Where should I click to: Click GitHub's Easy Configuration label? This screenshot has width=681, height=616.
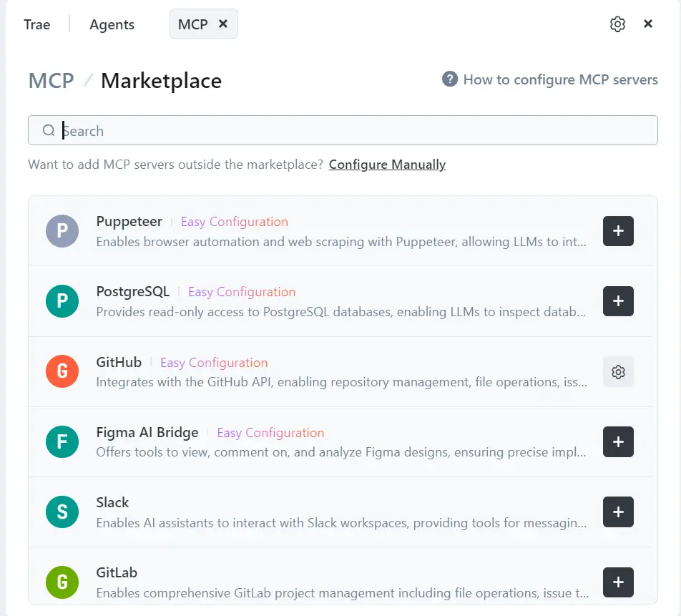coord(214,363)
